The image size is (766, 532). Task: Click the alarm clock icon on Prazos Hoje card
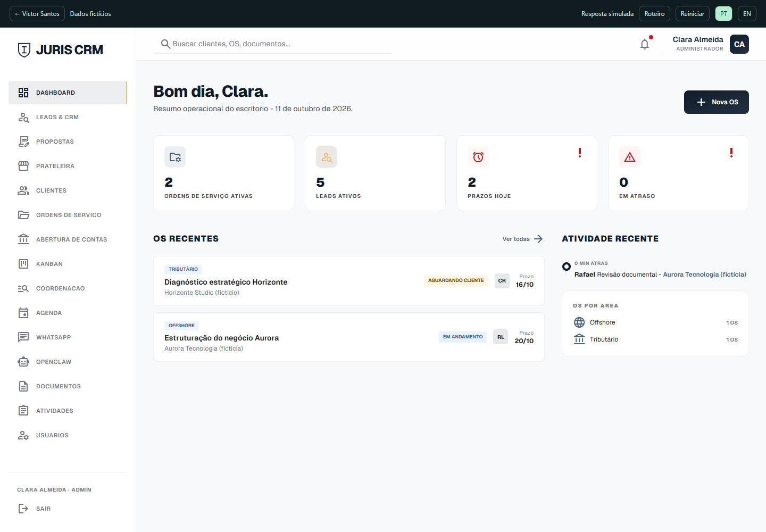(478, 157)
